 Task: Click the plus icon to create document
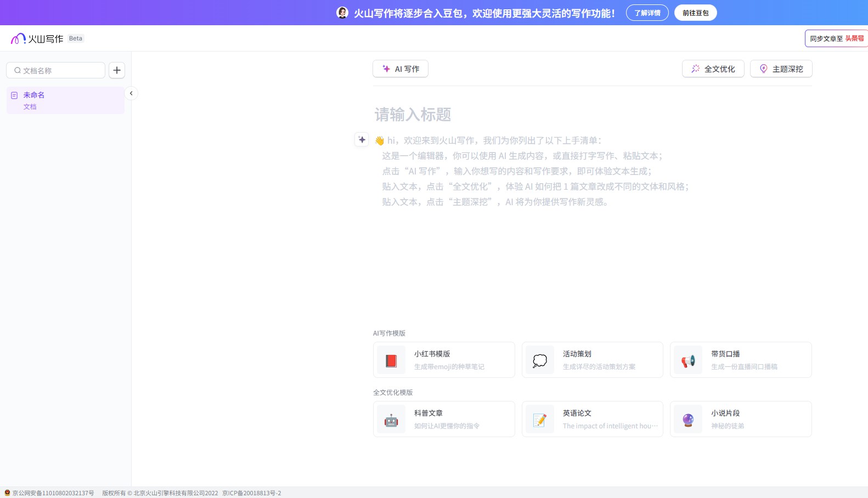pos(117,70)
